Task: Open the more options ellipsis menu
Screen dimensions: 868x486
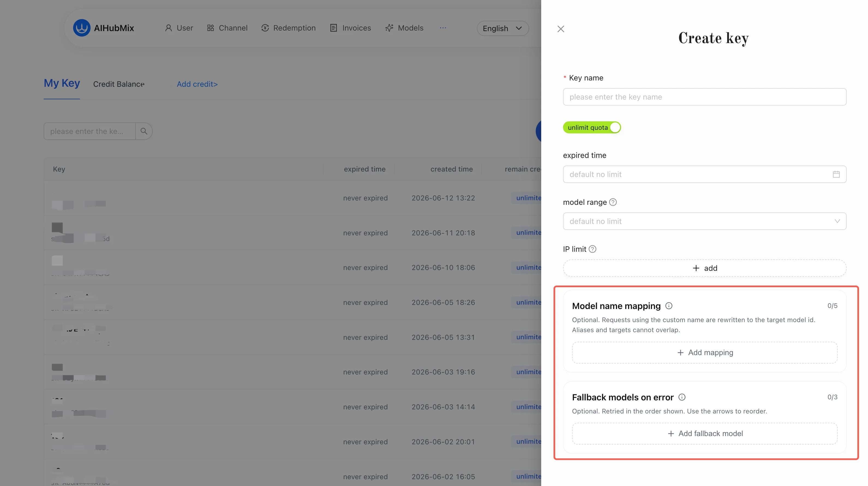Action: point(443,28)
